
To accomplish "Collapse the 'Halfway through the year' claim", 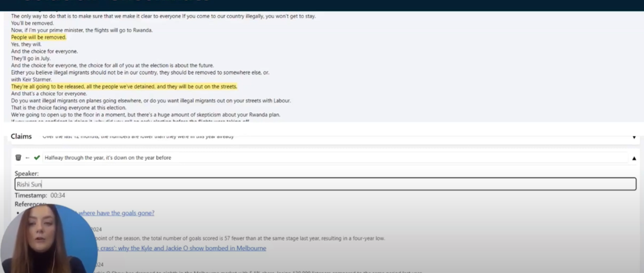I will [x=634, y=158].
